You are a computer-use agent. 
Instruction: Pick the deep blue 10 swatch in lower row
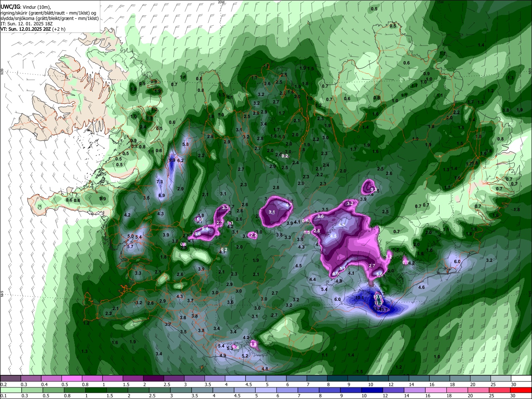[372, 390]
